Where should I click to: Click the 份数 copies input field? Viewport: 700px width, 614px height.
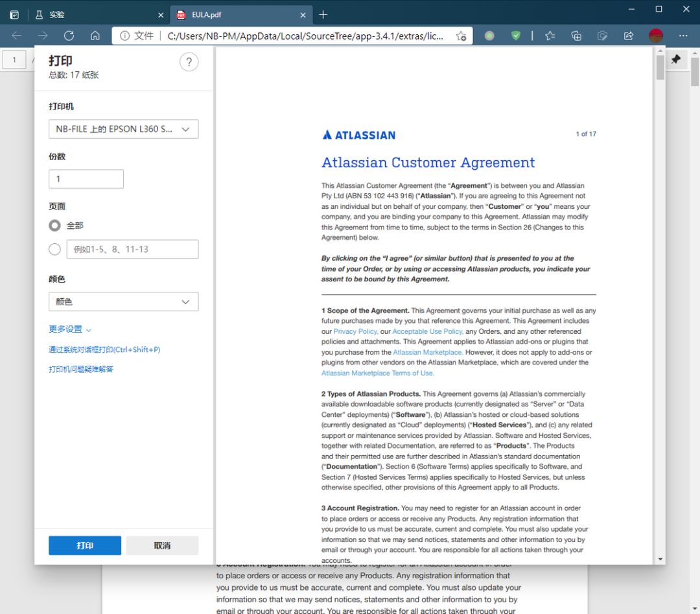(86, 179)
